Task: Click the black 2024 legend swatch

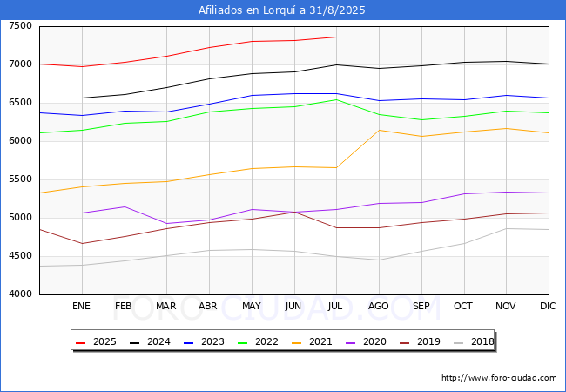Action: [x=135, y=342]
